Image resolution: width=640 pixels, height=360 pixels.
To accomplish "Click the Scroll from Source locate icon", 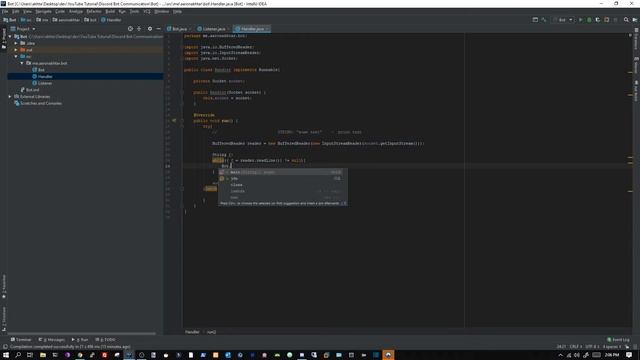I will [130, 29].
